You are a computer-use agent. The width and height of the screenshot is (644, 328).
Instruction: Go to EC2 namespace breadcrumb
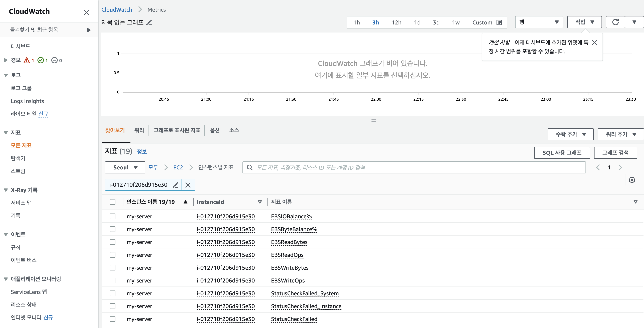[x=178, y=167]
